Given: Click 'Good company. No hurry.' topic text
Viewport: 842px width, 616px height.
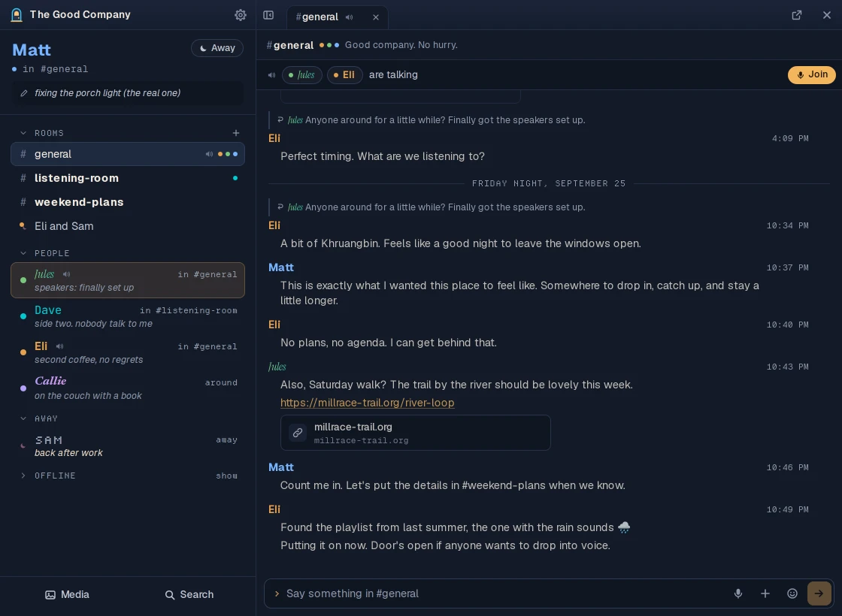Looking at the screenshot, I should [x=401, y=45].
